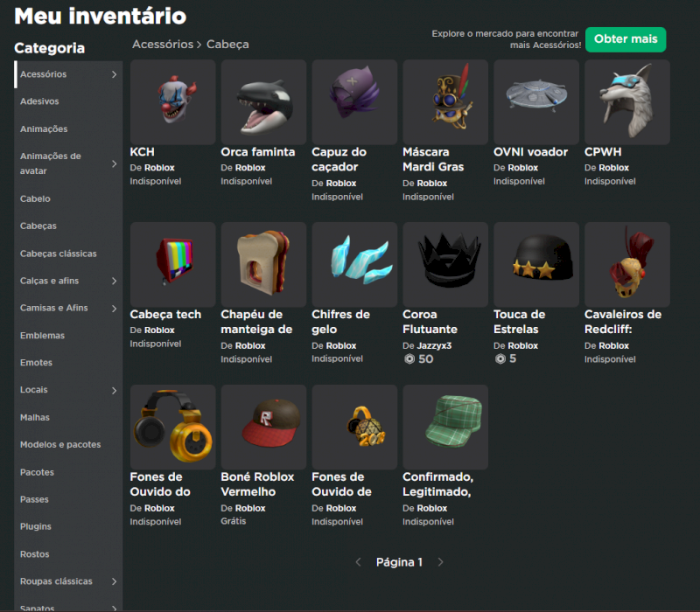Expand the Animações de avatar chevron
This screenshot has width=700, height=612.
115,163
